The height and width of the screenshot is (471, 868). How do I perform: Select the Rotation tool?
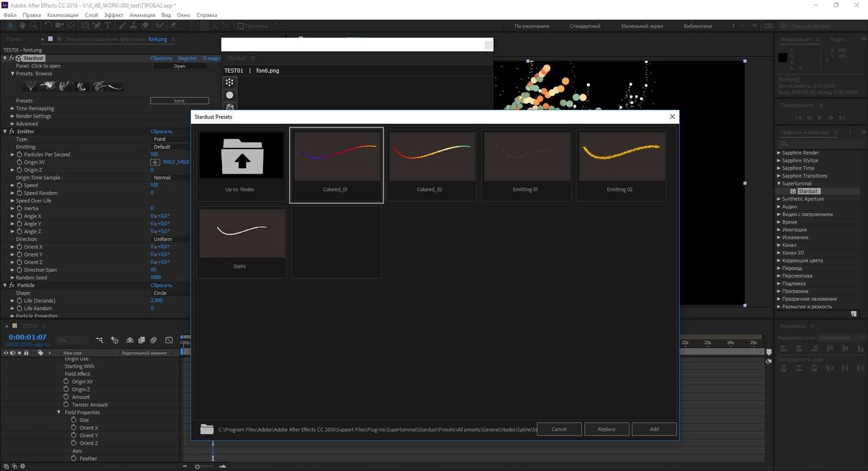click(x=48, y=26)
